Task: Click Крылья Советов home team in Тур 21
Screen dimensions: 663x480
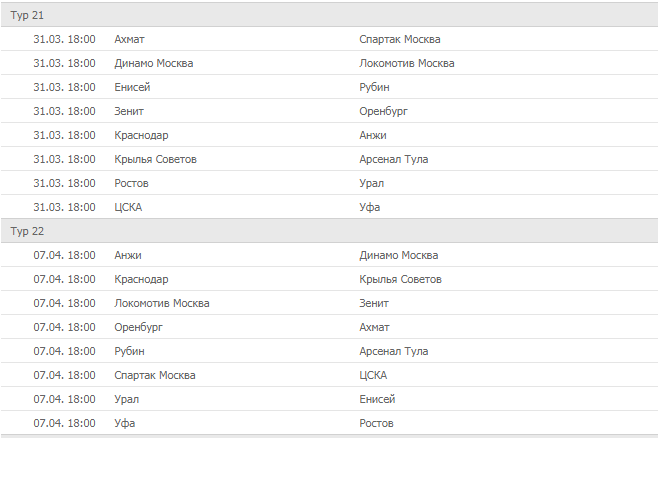Action: coord(155,159)
